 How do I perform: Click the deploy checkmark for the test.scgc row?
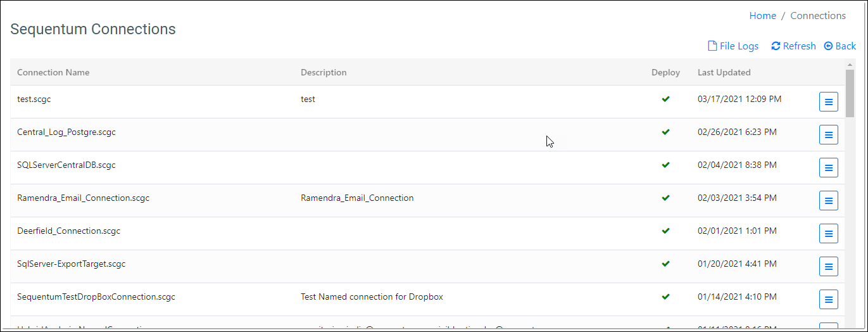(665, 99)
